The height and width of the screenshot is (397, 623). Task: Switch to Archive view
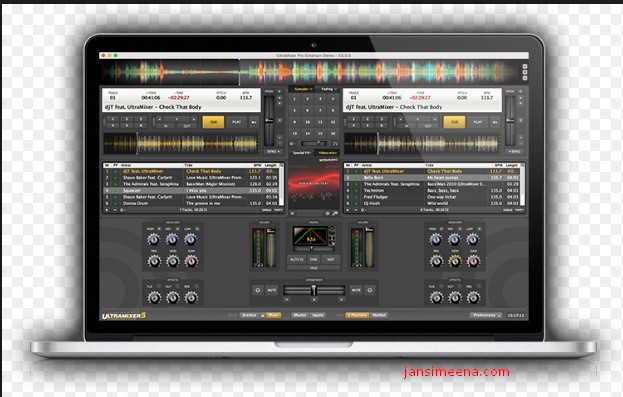tap(249, 315)
